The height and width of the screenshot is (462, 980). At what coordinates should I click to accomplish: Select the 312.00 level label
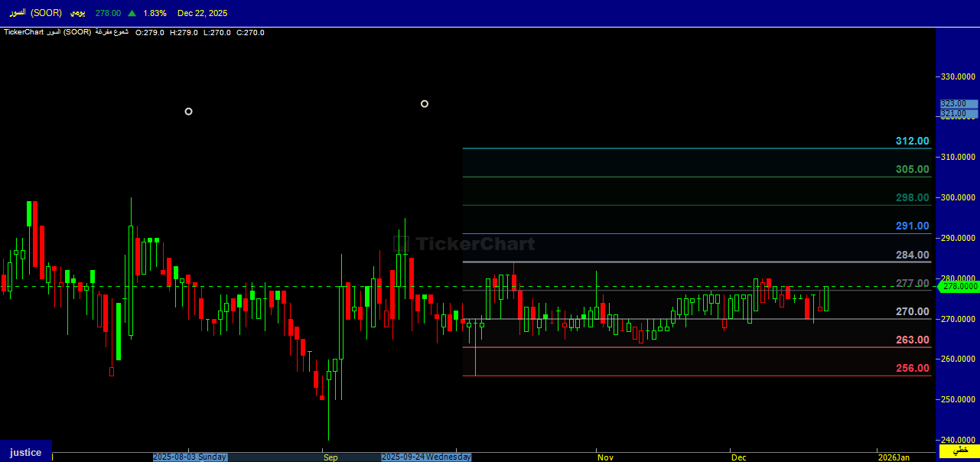click(x=912, y=141)
